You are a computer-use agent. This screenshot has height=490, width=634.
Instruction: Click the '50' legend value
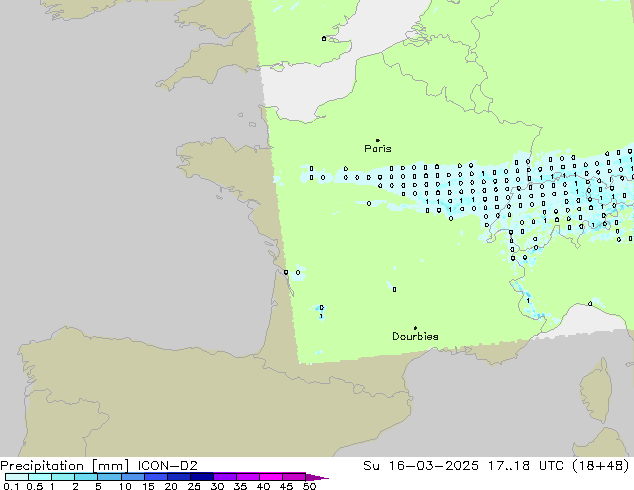[x=309, y=486]
